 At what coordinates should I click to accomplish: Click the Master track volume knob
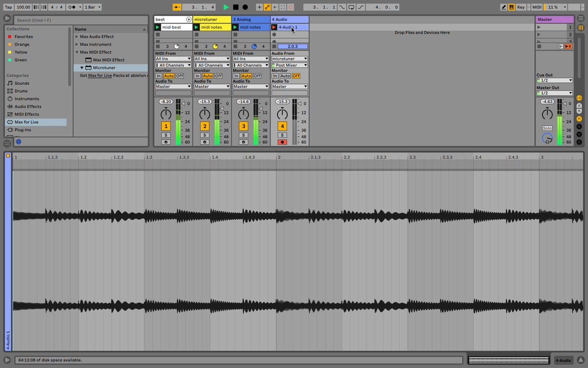[x=548, y=114]
